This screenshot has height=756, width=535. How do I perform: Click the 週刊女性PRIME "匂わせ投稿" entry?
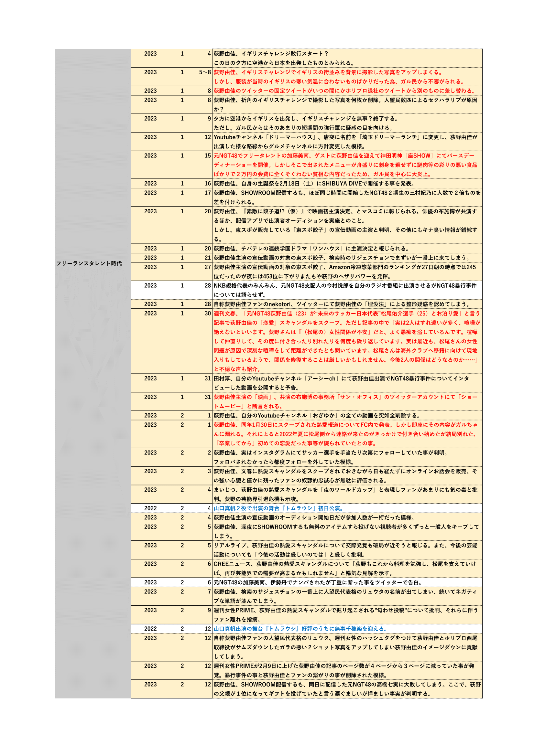tap(347, 615)
